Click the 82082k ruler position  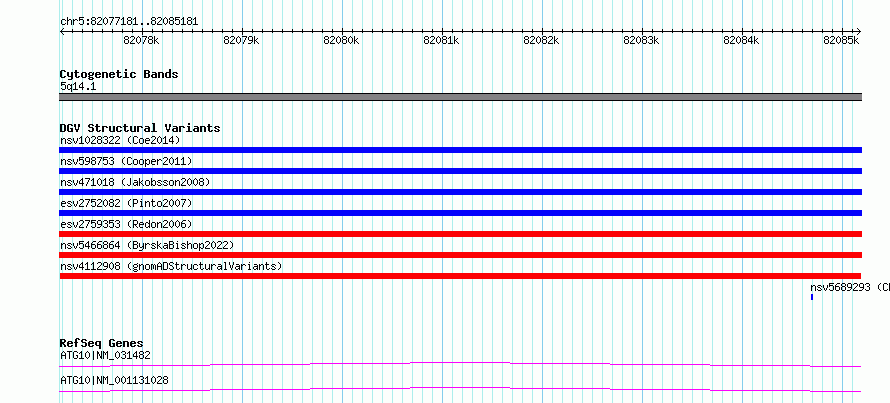541,41
